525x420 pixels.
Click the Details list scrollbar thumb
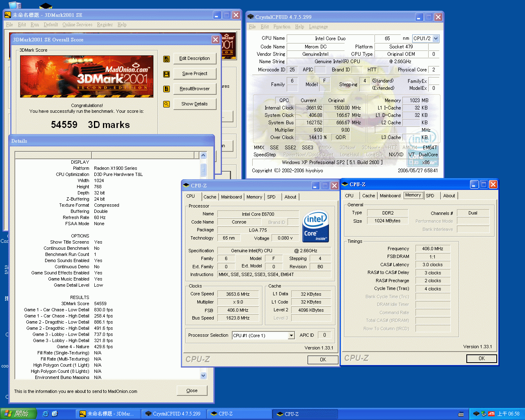pyautogui.click(x=203, y=170)
